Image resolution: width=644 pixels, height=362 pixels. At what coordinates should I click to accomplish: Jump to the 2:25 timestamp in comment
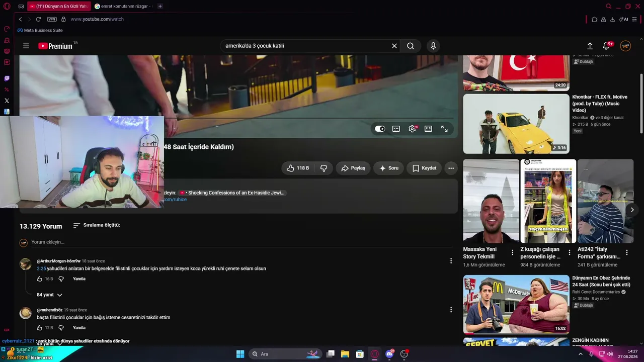[41, 268]
